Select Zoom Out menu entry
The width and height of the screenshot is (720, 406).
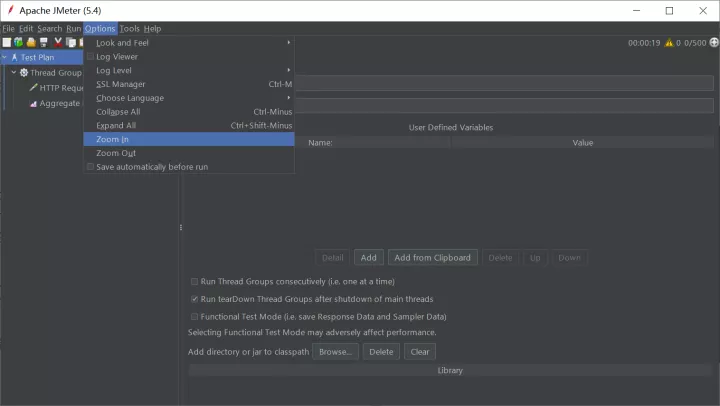click(189, 153)
